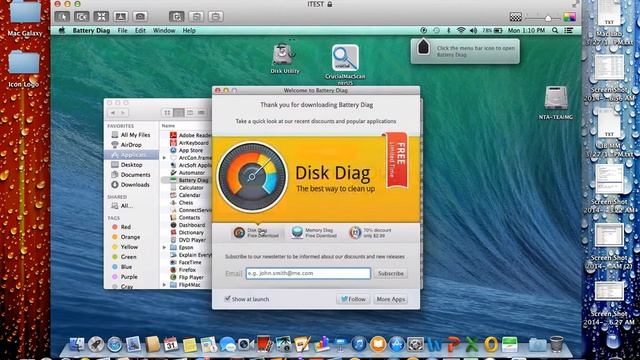Select All My Files in Finder sidebar
640x360 pixels.
click(x=131, y=135)
